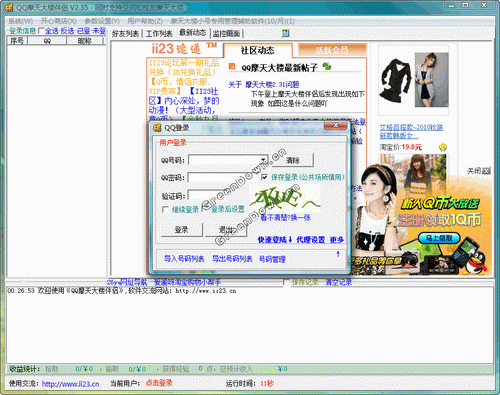This screenshot has width=500, height=395.
Task: Close the QQ登录 dialog
Action: (336, 125)
